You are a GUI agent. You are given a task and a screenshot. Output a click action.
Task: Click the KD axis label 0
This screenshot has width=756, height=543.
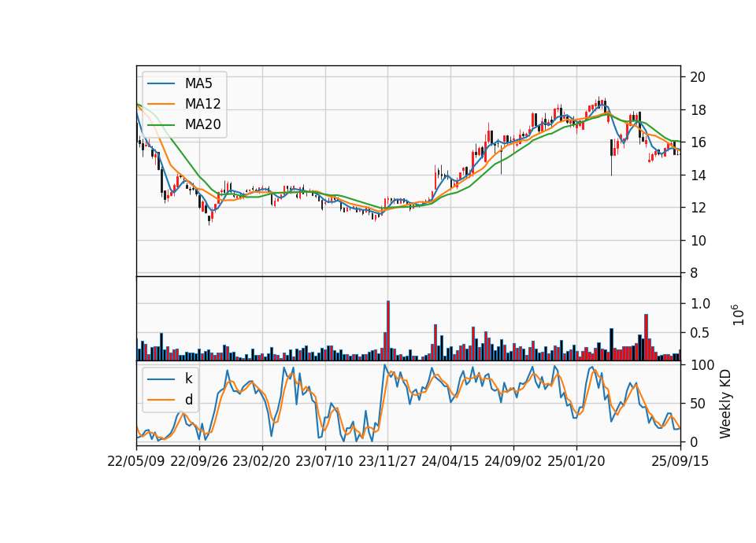tap(694, 441)
